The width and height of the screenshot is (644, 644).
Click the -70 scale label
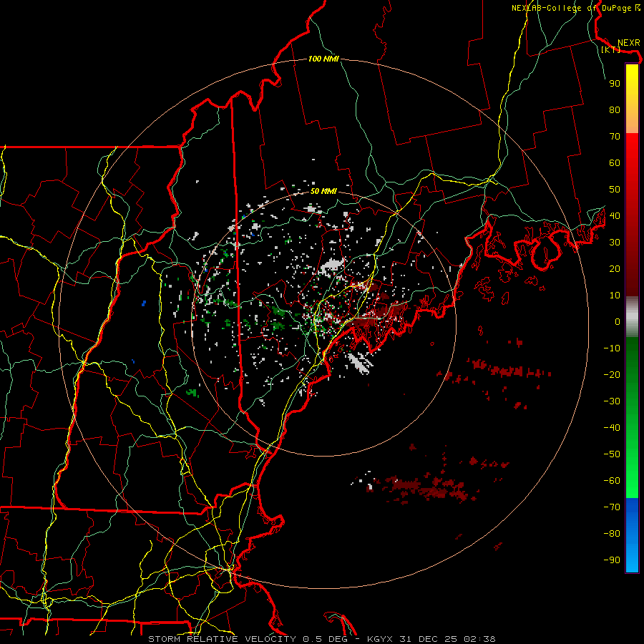pyautogui.click(x=612, y=507)
